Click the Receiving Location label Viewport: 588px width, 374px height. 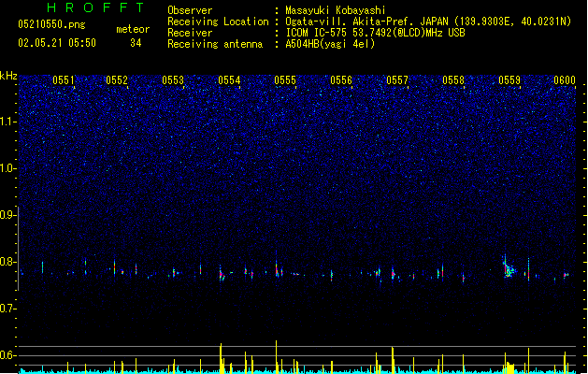(218, 22)
